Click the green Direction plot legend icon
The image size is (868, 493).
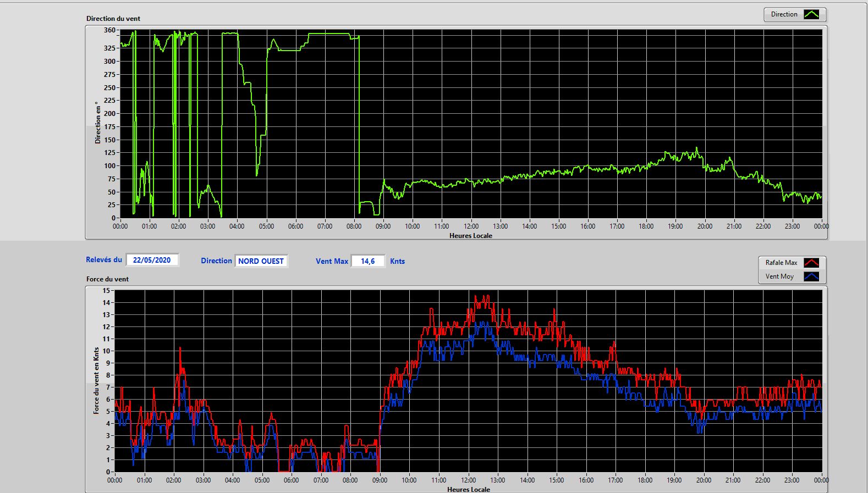(811, 14)
